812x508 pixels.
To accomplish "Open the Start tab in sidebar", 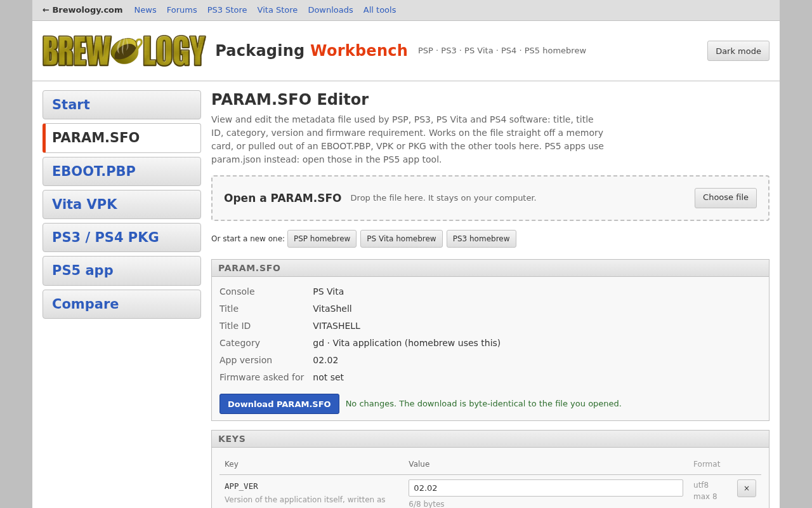I will [x=122, y=105].
